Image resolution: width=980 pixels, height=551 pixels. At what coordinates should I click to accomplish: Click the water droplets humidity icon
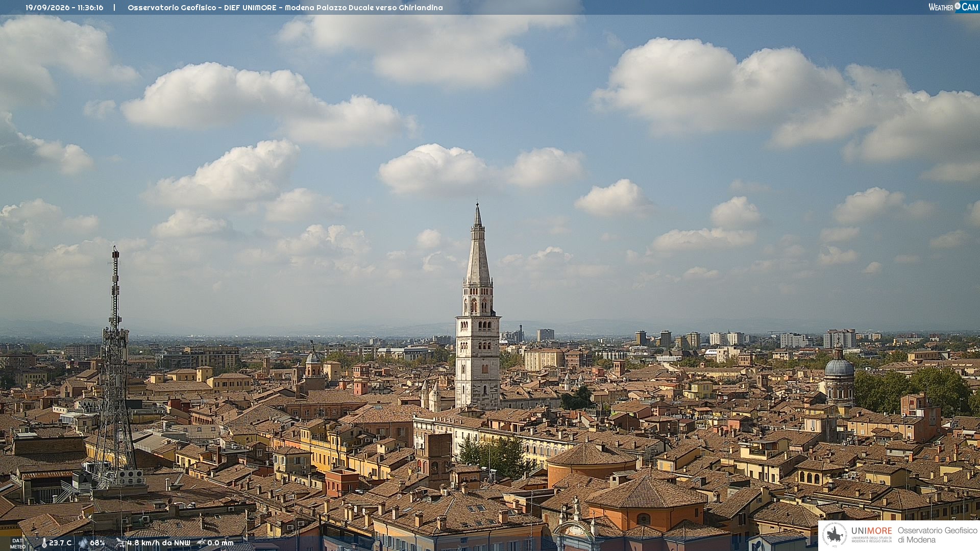tap(83, 543)
